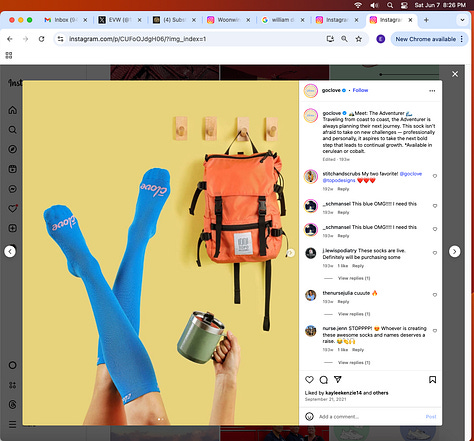
Task: Switch to Gmail Inbox tab
Action: (65, 20)
